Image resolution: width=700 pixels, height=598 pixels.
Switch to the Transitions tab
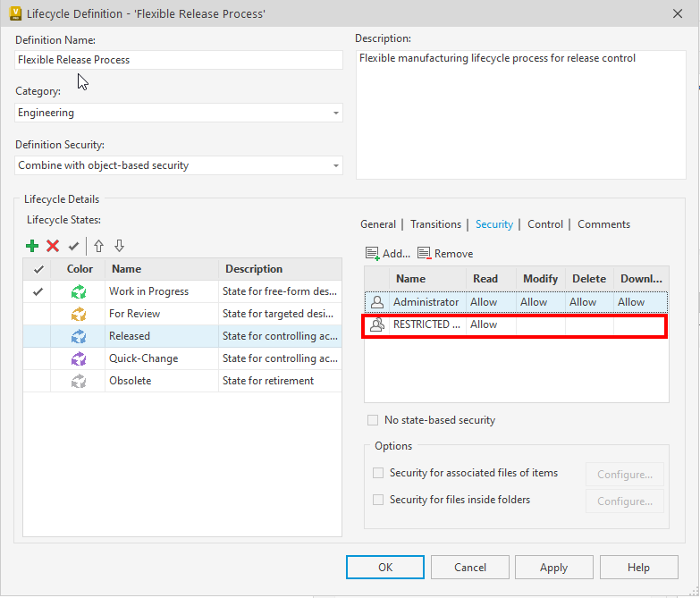click(x=435, y=224)
